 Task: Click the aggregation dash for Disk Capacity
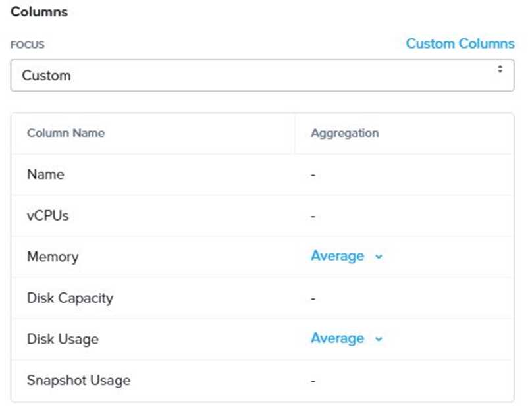point(313,299)
